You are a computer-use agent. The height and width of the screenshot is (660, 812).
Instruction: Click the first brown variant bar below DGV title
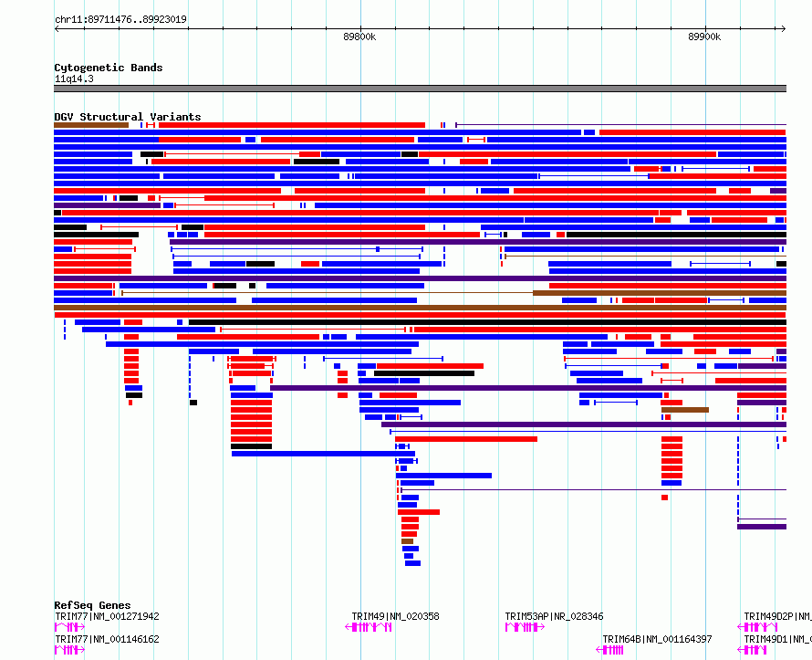91,125
